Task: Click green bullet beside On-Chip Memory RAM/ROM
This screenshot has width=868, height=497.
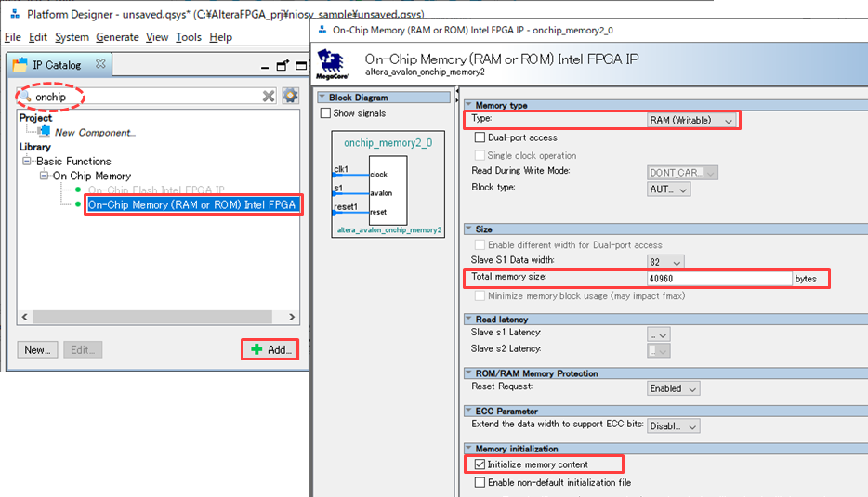Action: pos(78,204)
